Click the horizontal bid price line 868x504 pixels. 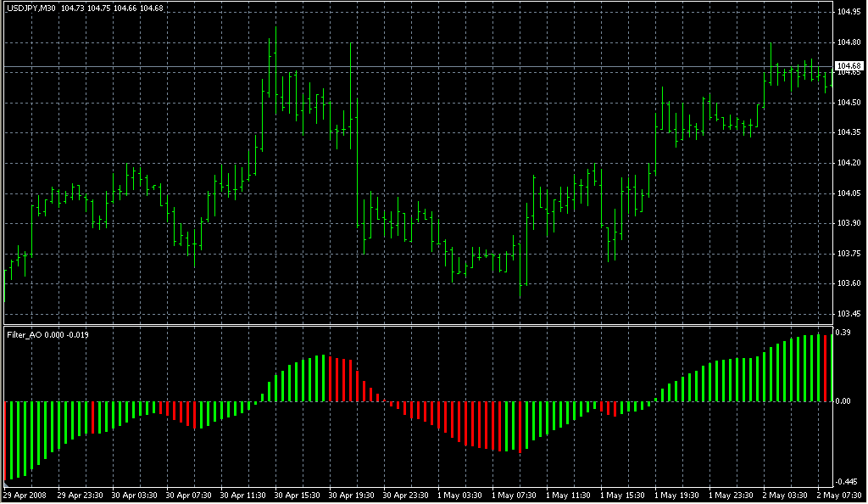tap(424, 66)
